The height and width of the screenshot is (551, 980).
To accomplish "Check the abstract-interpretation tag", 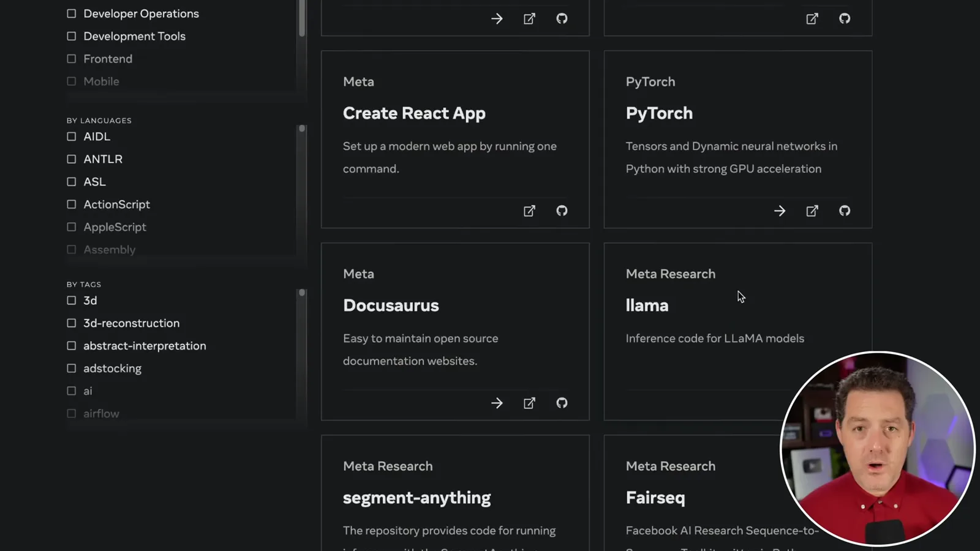I will click(x=72, y=346).
